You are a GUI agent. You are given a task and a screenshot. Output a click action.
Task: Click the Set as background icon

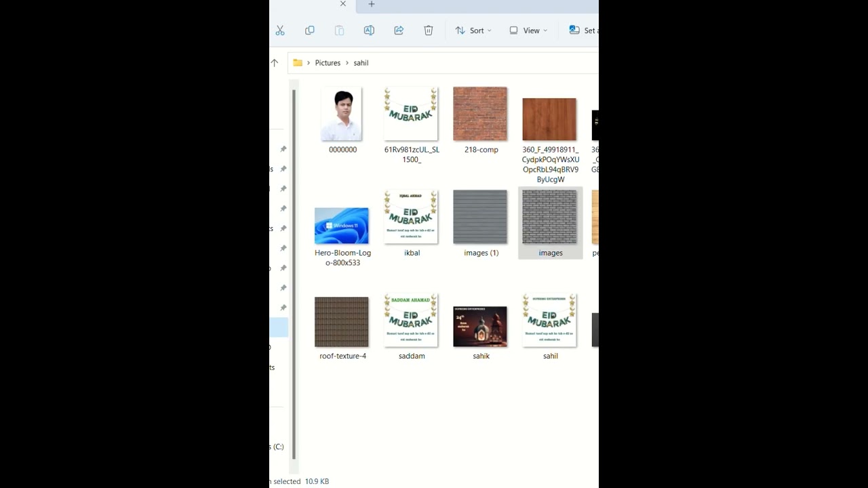tap(574, 30)
